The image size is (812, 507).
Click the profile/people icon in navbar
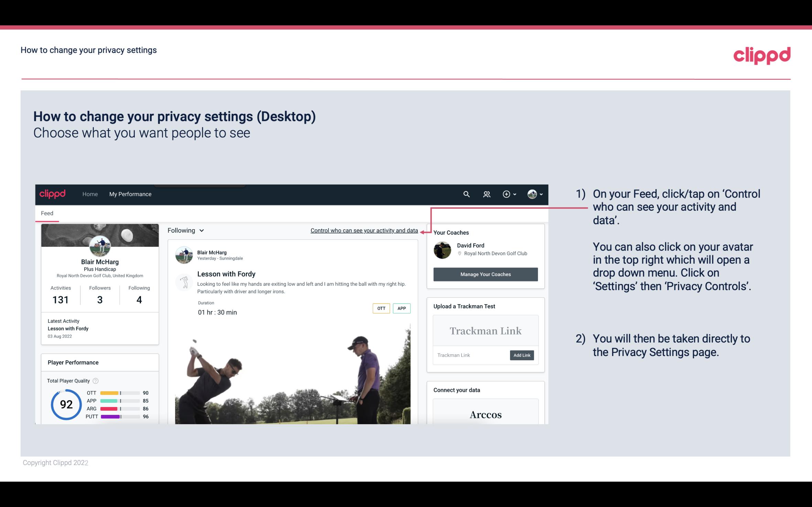tap(486, 193)
